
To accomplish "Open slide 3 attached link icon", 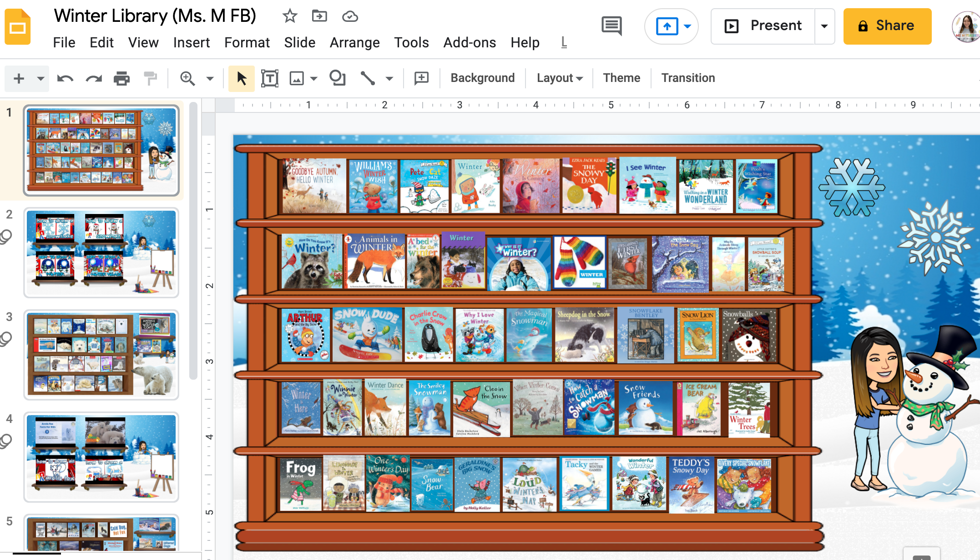I will point(6,339).
